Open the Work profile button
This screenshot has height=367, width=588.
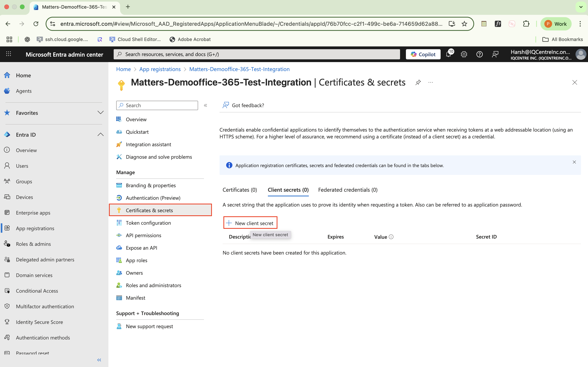click(556, 24)
